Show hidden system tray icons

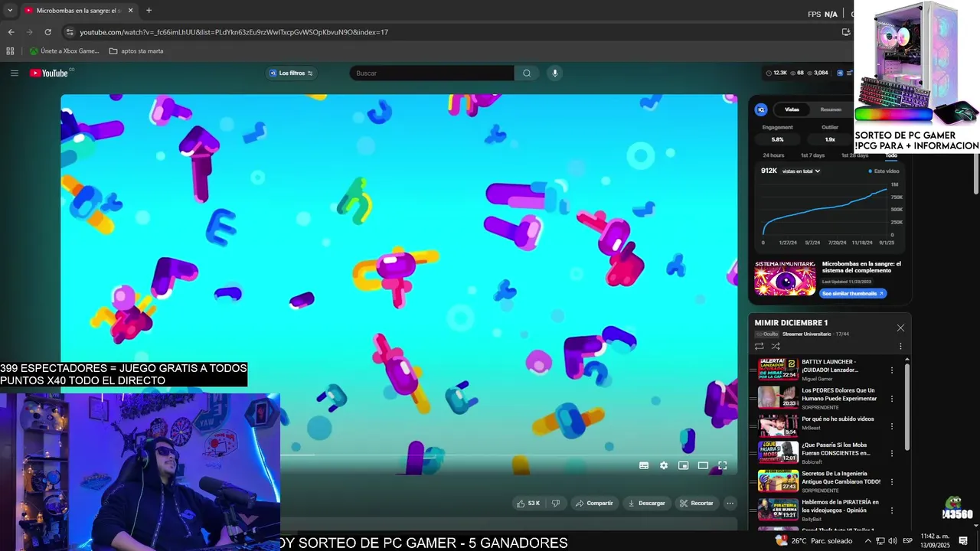867,540
